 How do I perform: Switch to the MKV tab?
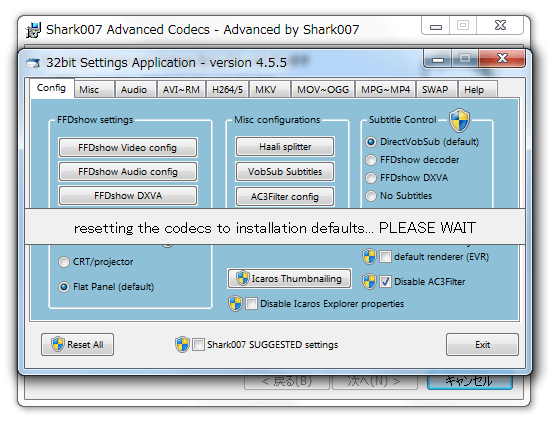[x=270, y=89]
